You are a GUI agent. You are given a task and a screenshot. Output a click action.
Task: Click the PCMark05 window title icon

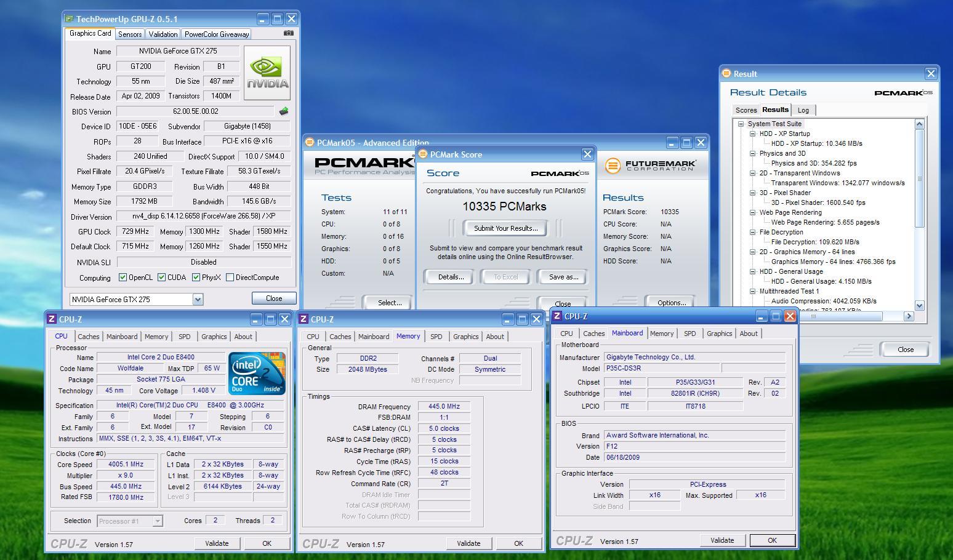point(310,143)
